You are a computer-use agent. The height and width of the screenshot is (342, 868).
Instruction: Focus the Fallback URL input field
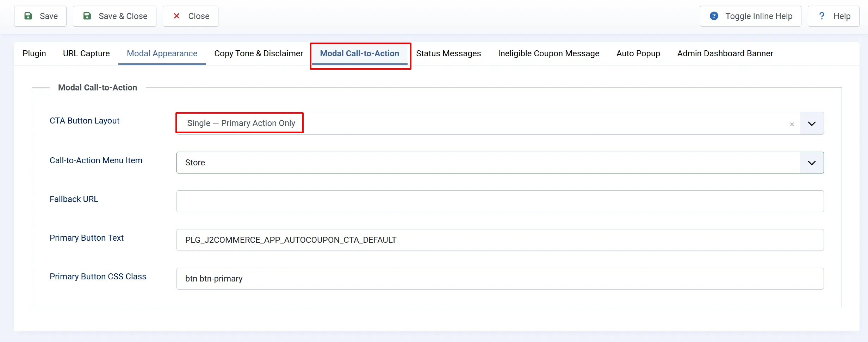pos(500,201)
